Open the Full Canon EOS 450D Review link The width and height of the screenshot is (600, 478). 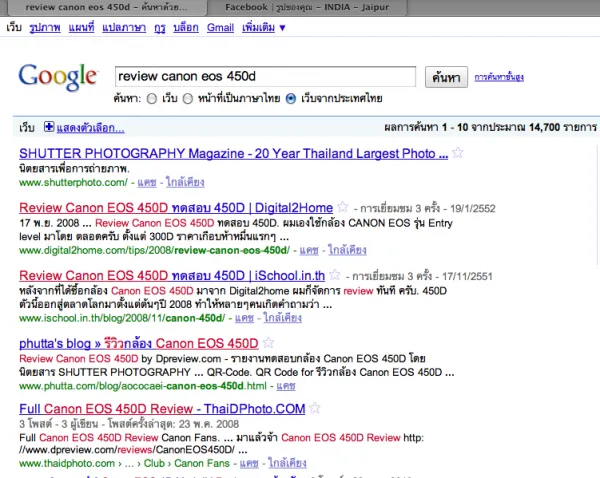pos(161,409)
